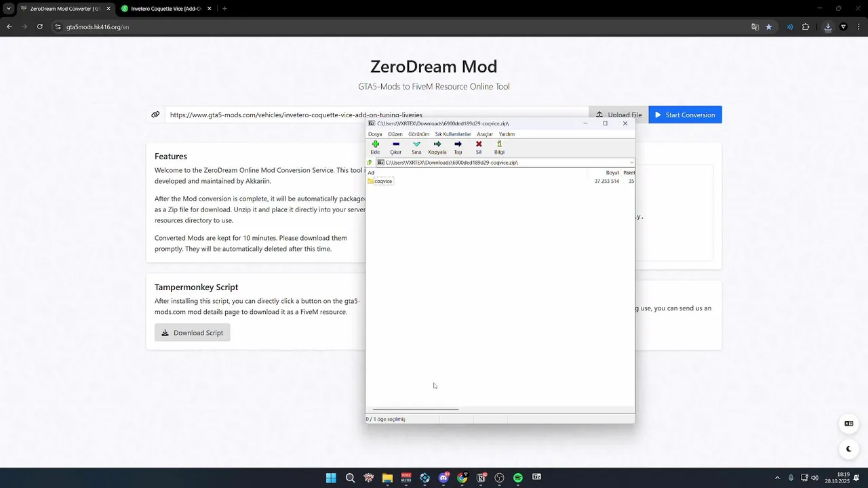Show hidden system tray icons

pyautogui.click(x=777, y=478)
